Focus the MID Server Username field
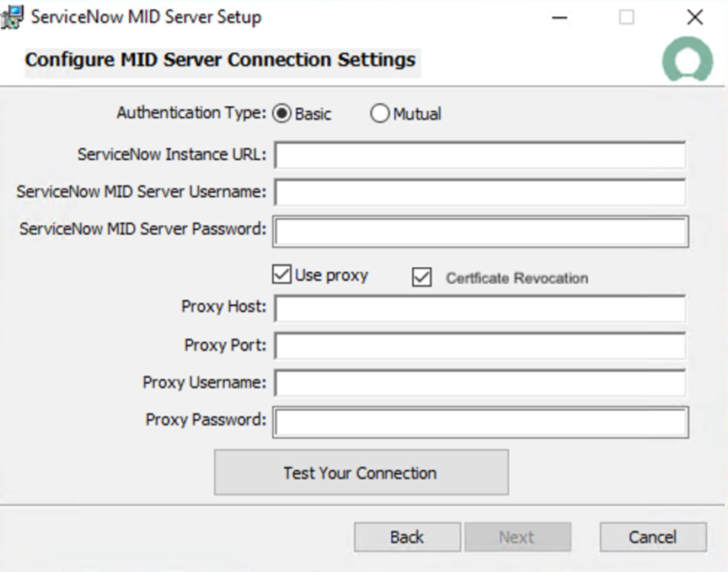This screenshot has width=728, height=572. 480,192
